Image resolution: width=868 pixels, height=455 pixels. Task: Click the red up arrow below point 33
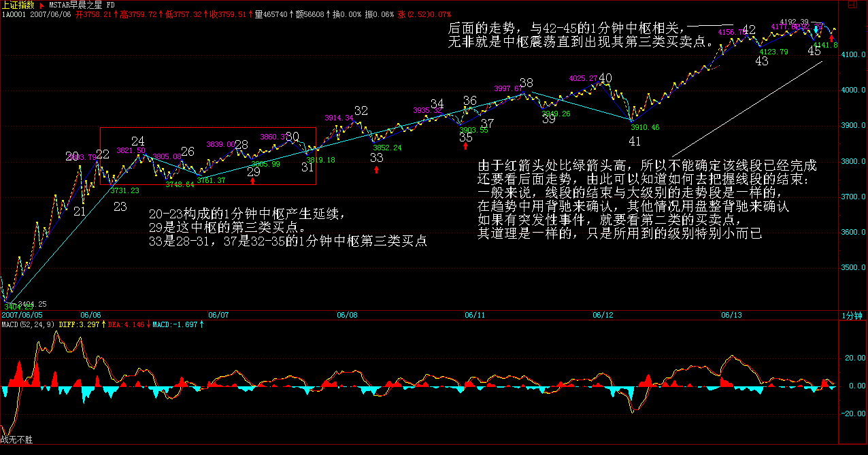[x=377, y=169]
